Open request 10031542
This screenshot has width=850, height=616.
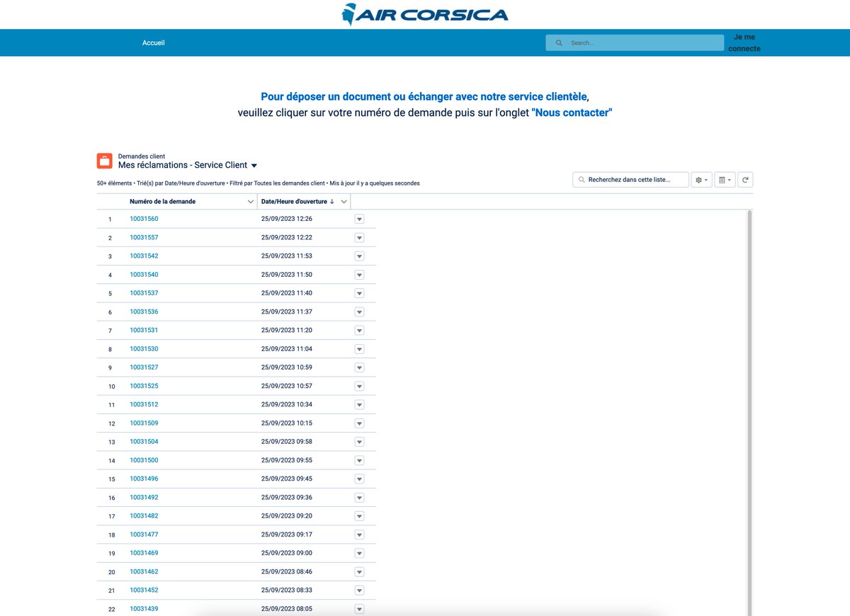pos(144,256)
